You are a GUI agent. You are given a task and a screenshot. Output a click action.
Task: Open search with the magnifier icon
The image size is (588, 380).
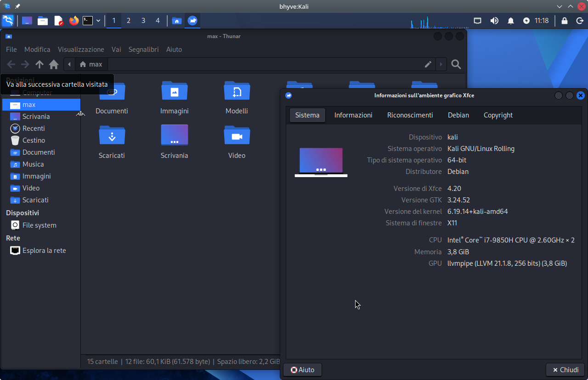456,64
